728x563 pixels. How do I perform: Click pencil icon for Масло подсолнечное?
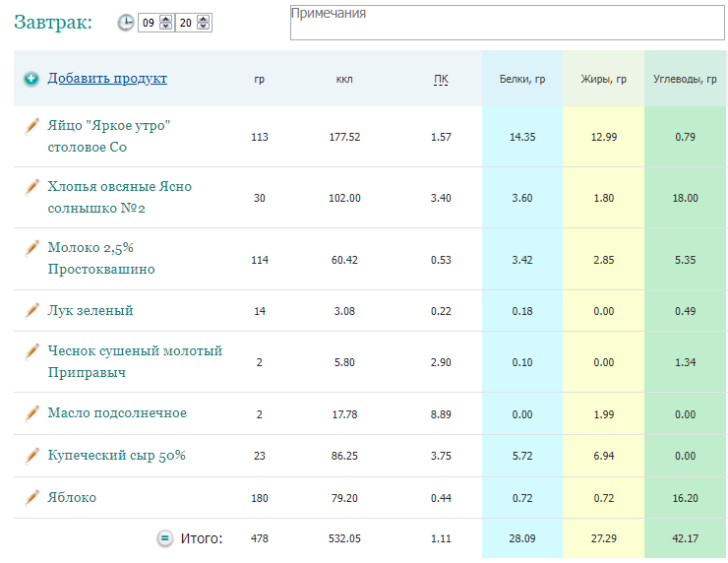tap(31, 413)
